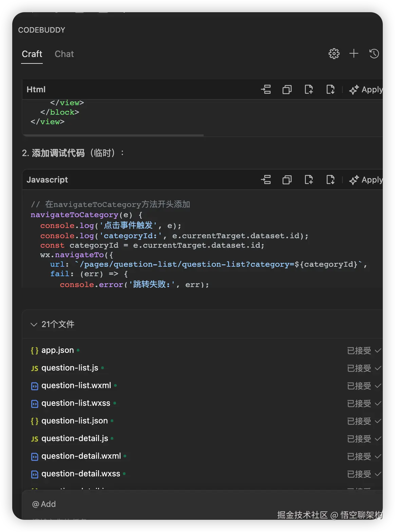The image size is (395, 532).
Task: Open CodeBuddy settings gear
Action: [334, 54]
